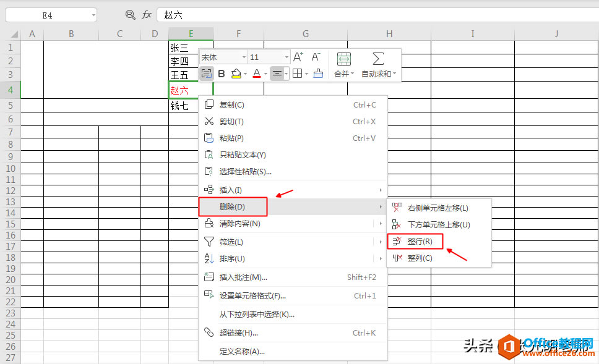
Task: Choose 剪切(T) from context menu
Action: pos(293,122)
